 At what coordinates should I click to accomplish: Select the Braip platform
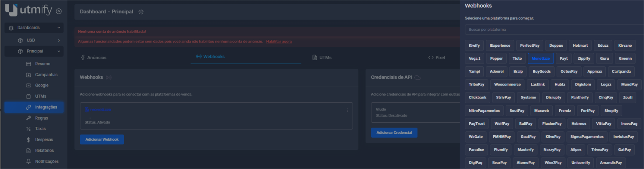point(518,72)
